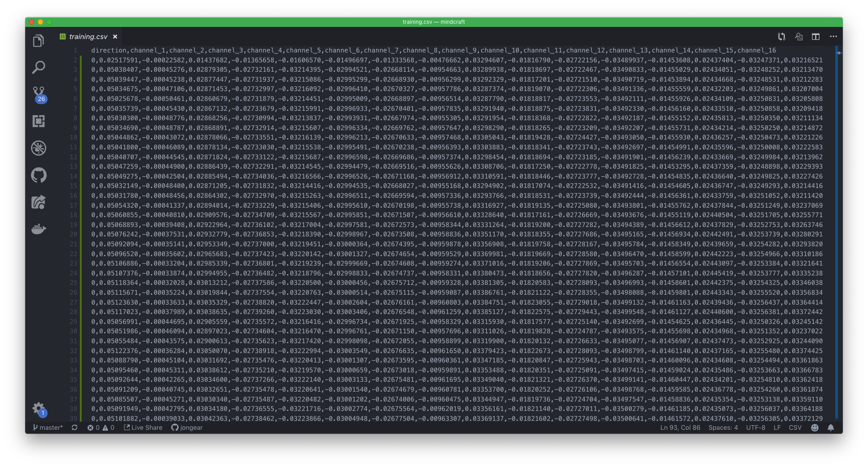Switch encoding by clicking UTF-8
Viewport: 868px width, 467px height.
pos(755,428)
